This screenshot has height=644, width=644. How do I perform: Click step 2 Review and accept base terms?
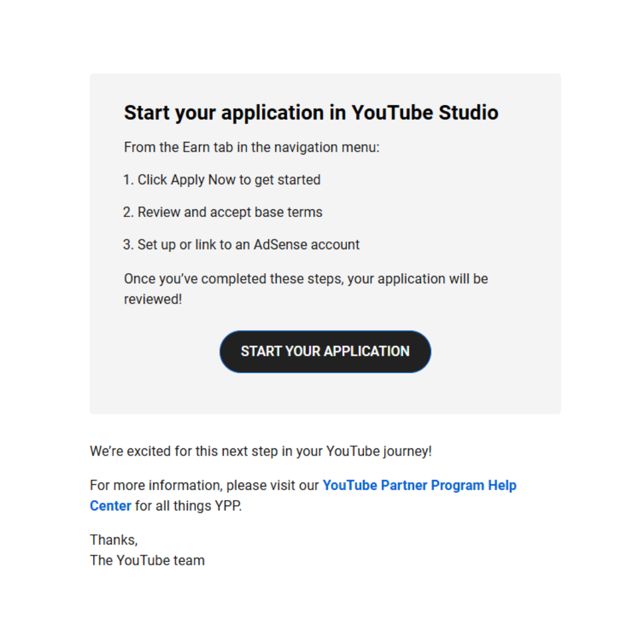coord(223,212)
